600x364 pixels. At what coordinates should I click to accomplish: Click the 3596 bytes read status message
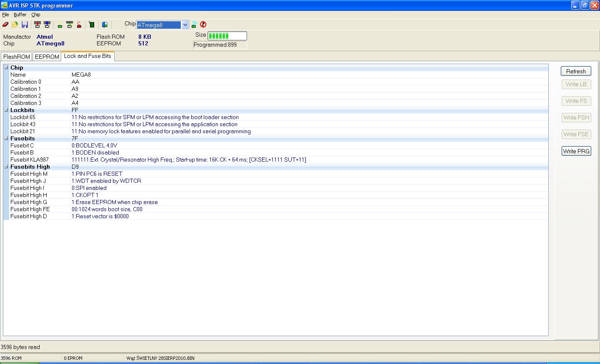(x=20, y=347)
